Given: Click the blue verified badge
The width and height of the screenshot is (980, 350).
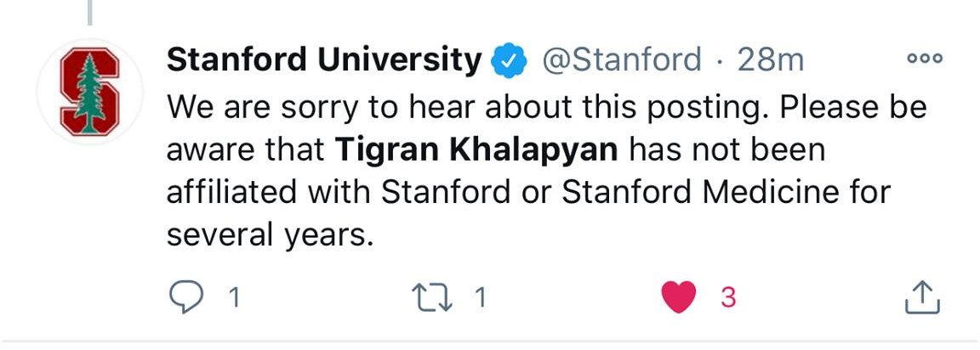Looking at the screenshot, I should click(509, 60).
